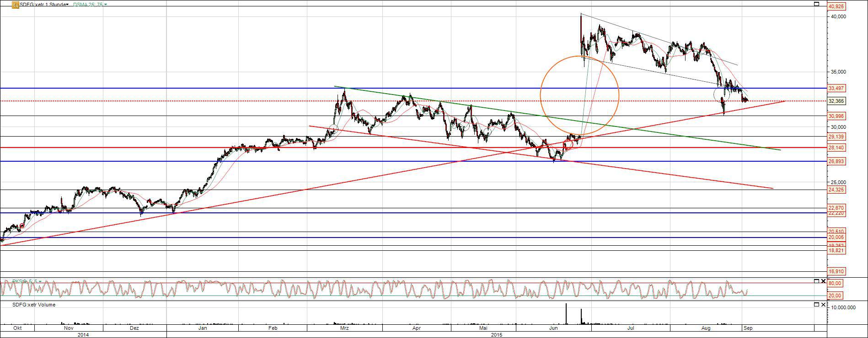Click the Jul label on time axis
Viewport: 868px width, 338px height.
(631, 328)
